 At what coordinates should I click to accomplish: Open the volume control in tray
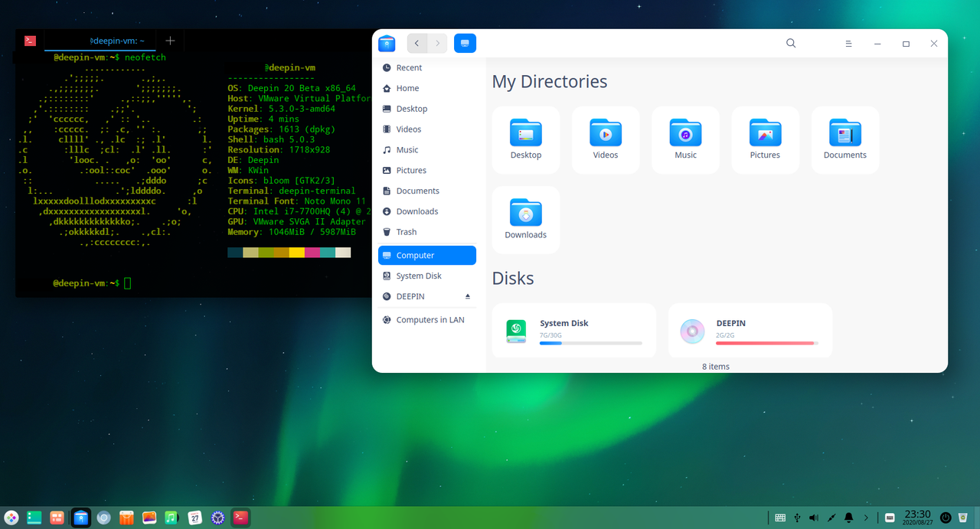pos(814,518)
